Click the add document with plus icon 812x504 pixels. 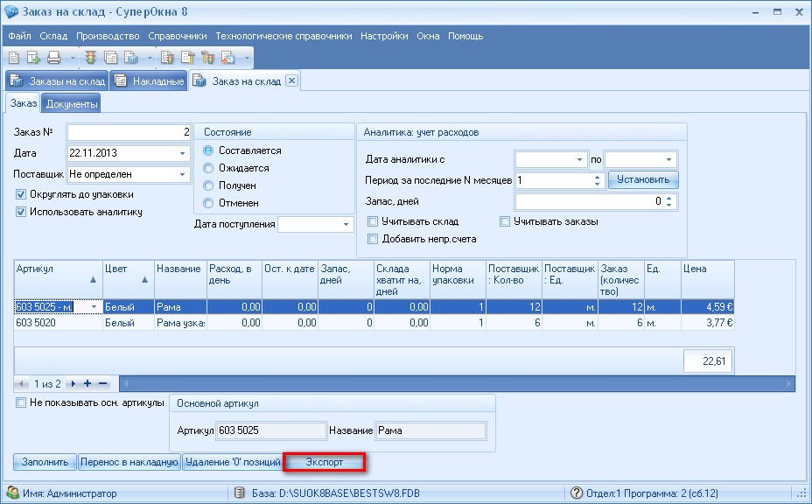(x=33, y=58)
